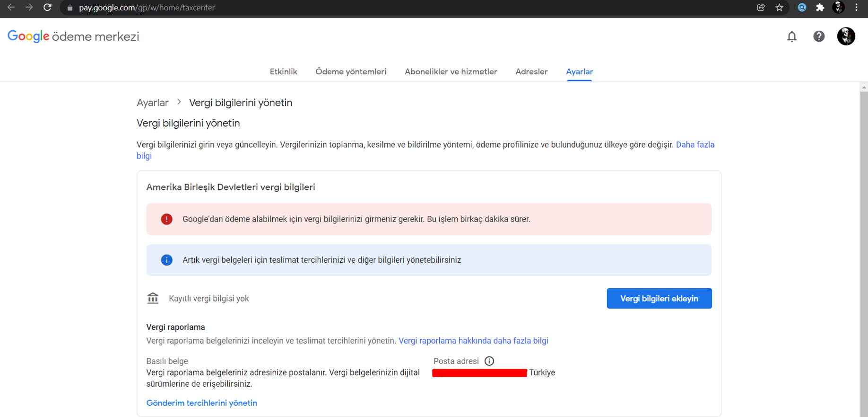
Task: Switch to the Etkinlik tab
Action: pos(283,71)
